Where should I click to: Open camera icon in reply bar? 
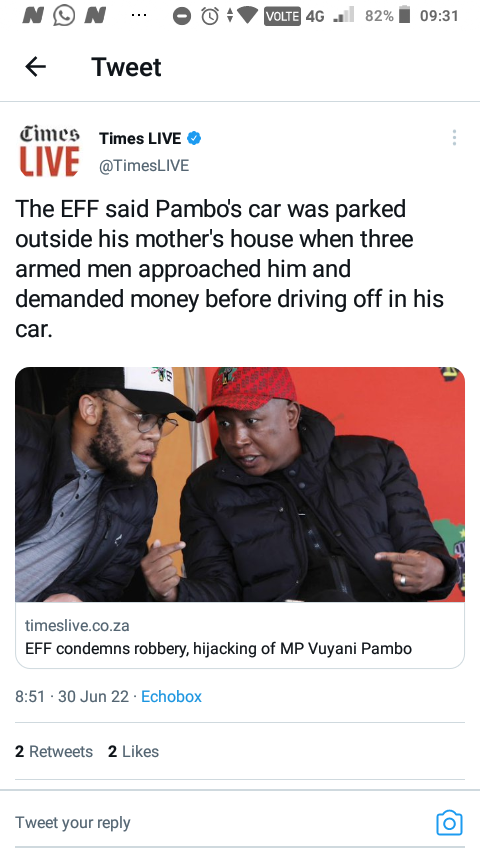(449, 822)
